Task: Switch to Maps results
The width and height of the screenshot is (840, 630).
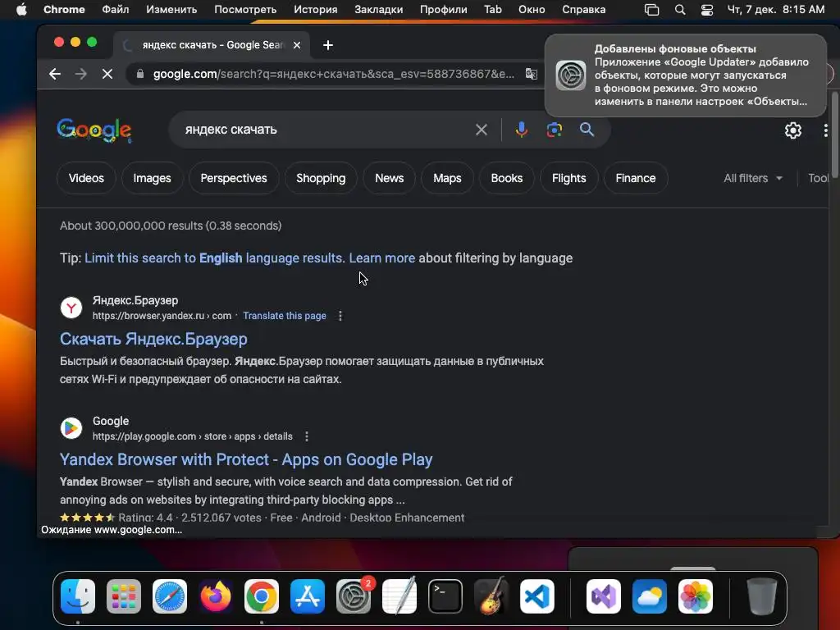Action: 447,178
